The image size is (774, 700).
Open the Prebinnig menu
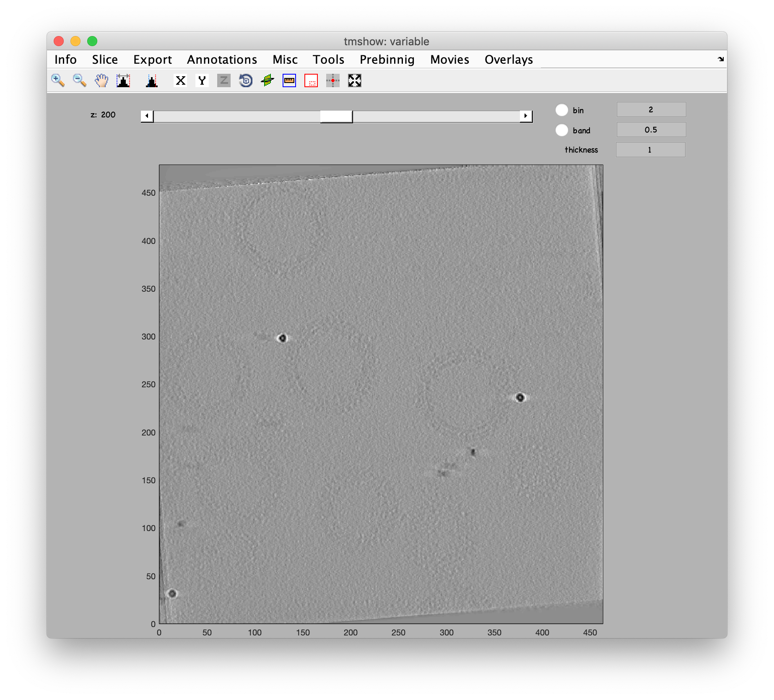point(387,60)
